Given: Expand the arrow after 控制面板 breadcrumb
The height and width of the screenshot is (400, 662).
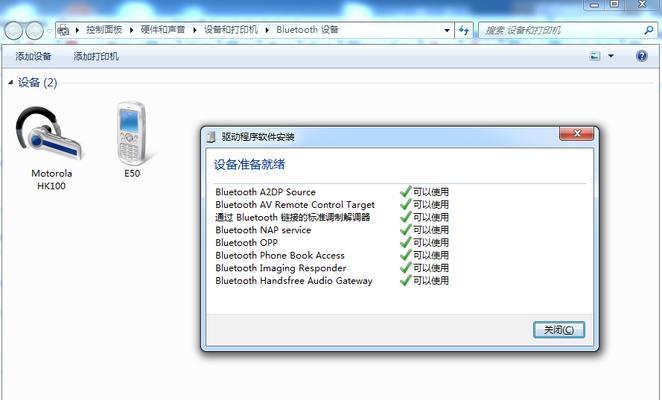Looking at the screenshot, I should [x=131, y=30].
